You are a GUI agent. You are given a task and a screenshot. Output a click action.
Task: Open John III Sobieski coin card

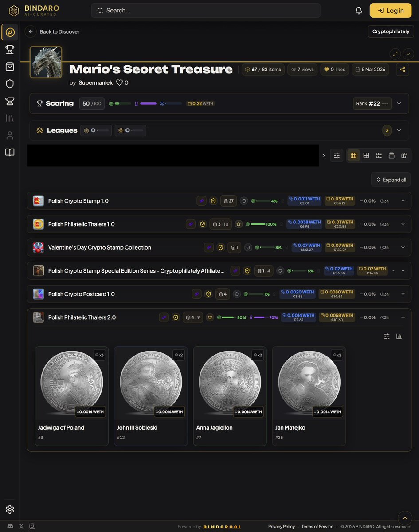point(151,396)
